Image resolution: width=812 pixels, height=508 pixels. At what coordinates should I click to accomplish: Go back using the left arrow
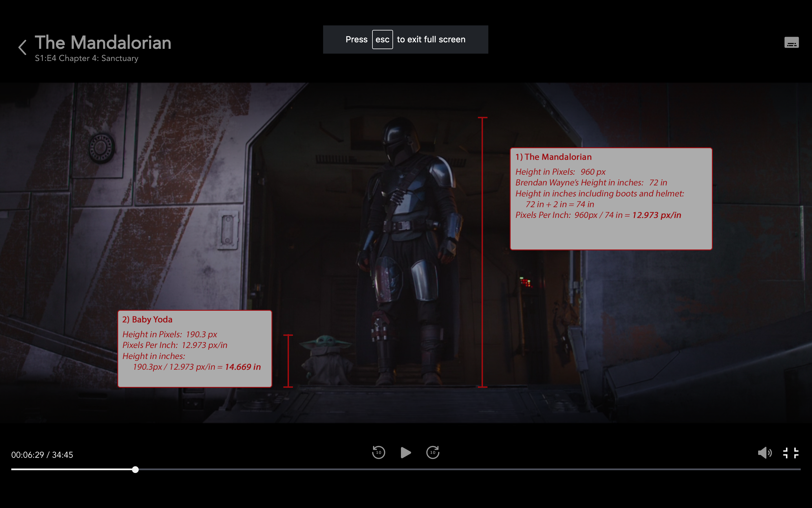[23, 47]
